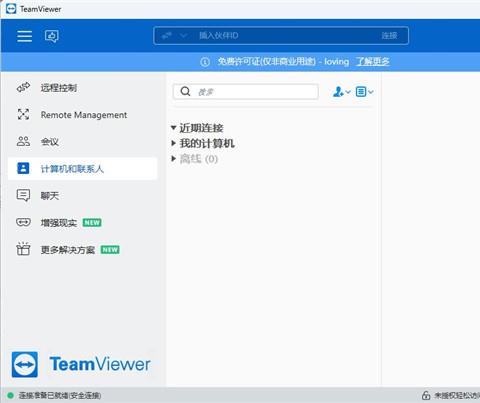Click the 远程控制 arrows icon

coord(23,88)
